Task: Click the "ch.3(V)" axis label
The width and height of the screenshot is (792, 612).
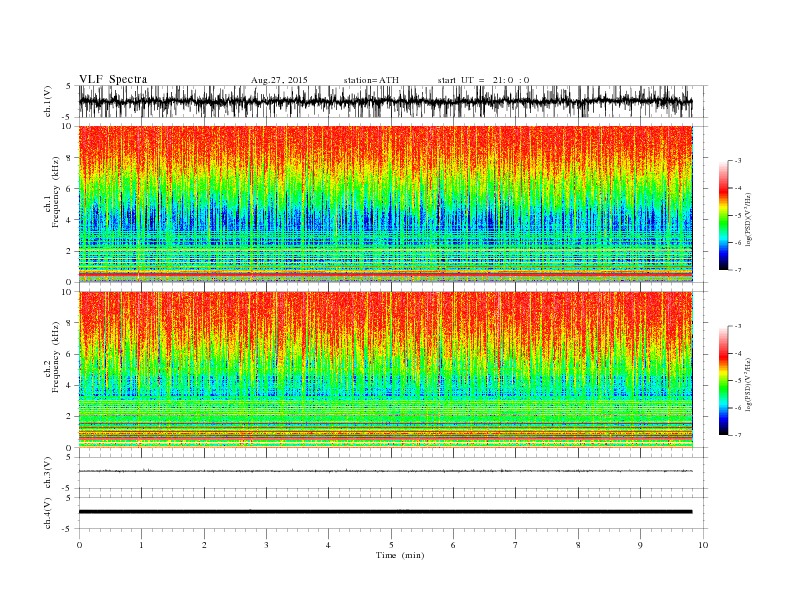Action: tap(48, 473)
